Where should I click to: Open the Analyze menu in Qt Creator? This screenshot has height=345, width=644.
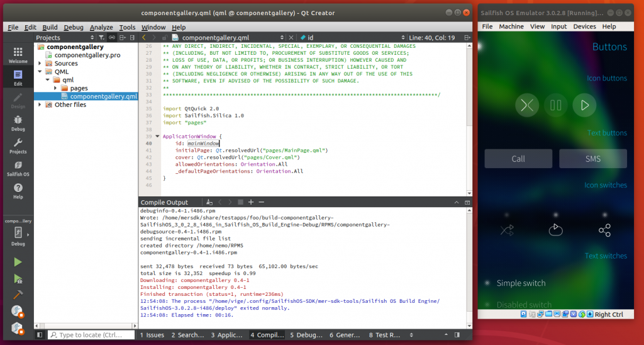tap(101, 27)
